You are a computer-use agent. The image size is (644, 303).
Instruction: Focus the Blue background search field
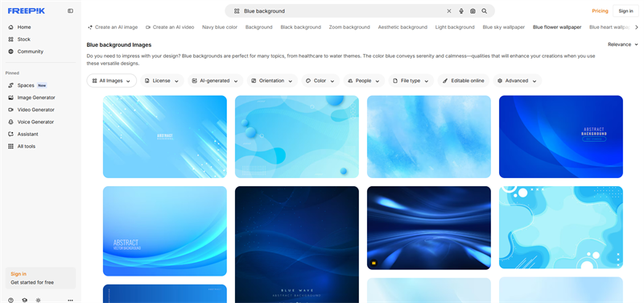pos(343,11)
